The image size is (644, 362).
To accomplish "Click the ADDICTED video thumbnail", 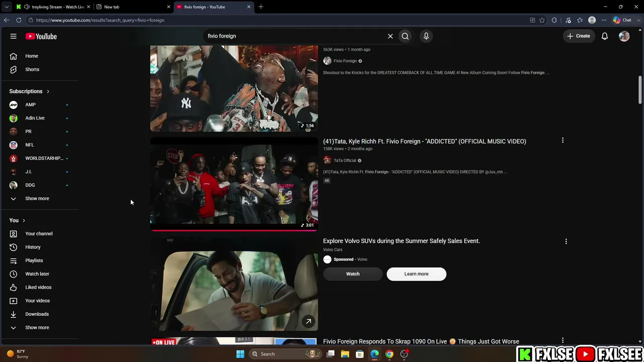I will coord(234,184).
